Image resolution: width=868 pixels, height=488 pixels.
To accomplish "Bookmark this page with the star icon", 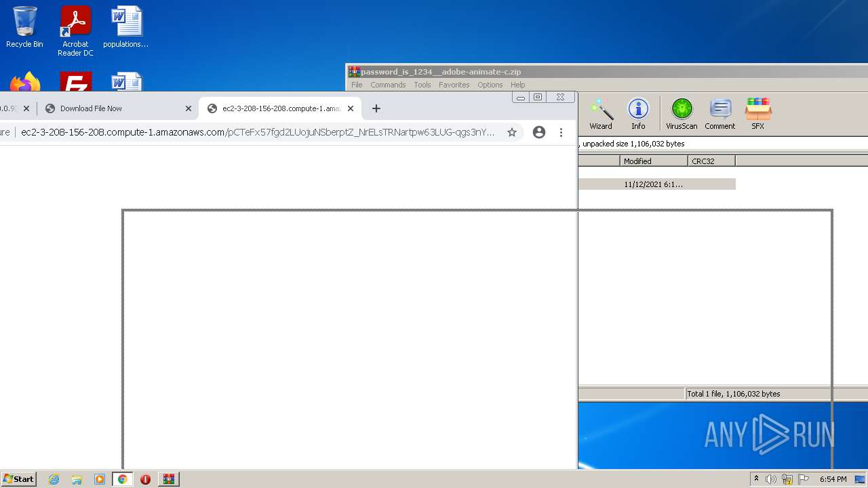I will [512, 132].
